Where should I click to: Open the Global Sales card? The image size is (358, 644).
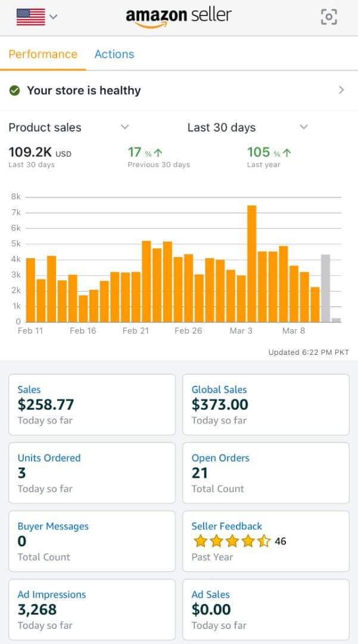[266, 404]
